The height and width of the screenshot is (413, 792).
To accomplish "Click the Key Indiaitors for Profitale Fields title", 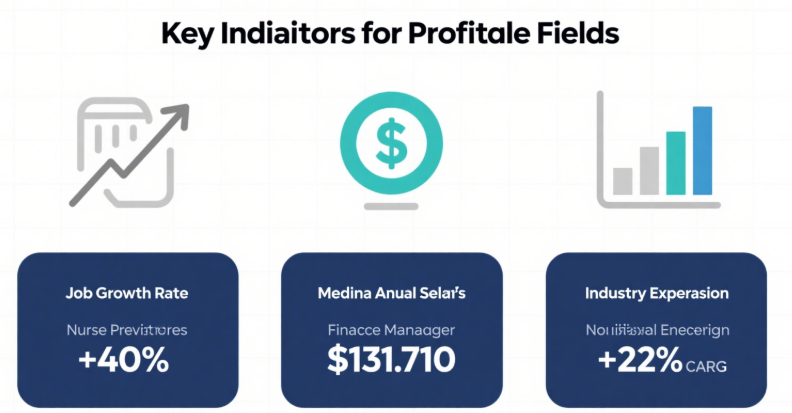I will click(390, 33).
